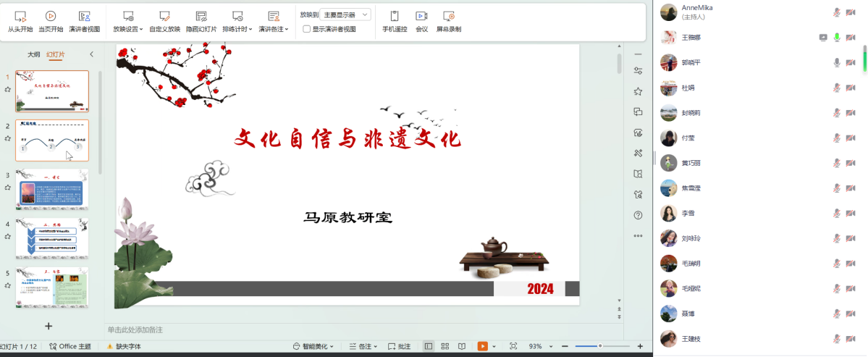Select the 幻灯片 tab in side panel

55,54
